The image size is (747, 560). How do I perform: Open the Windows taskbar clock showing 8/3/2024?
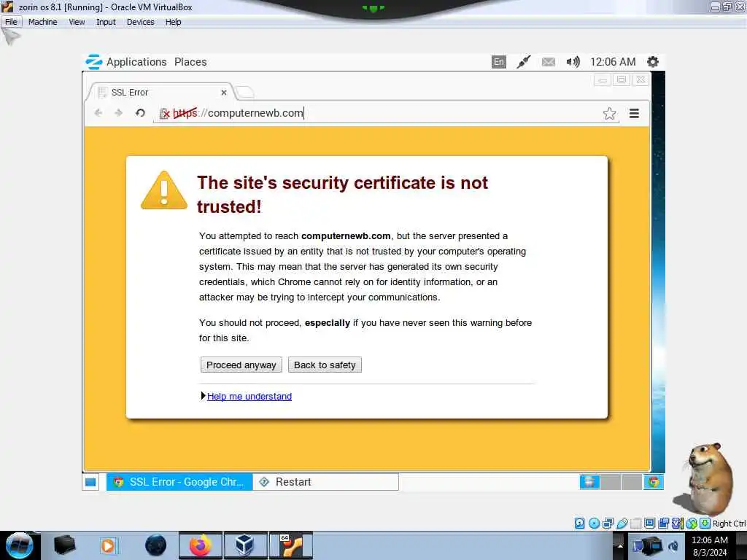[710, 546]
